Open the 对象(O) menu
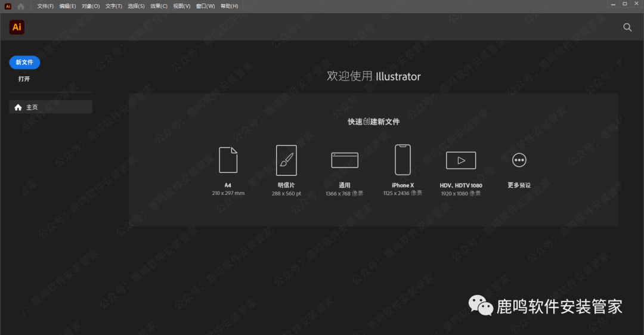 pyautogui.click(x=91, y=6)
